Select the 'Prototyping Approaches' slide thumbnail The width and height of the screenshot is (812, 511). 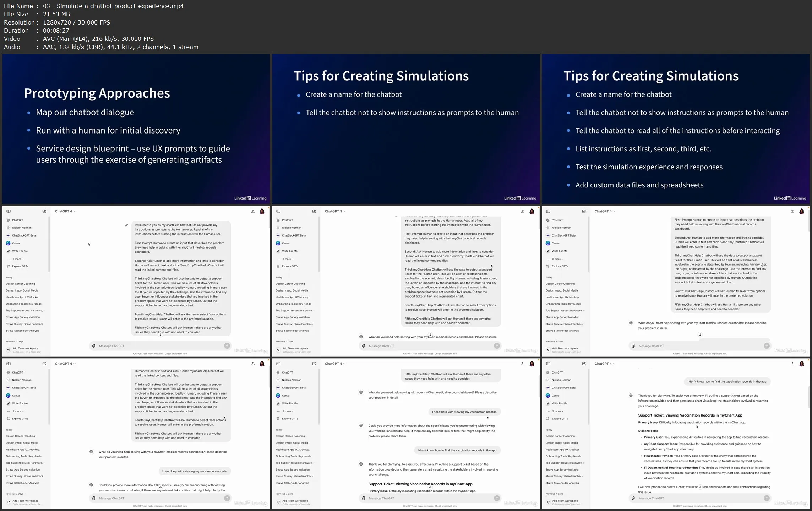(136, 129)
